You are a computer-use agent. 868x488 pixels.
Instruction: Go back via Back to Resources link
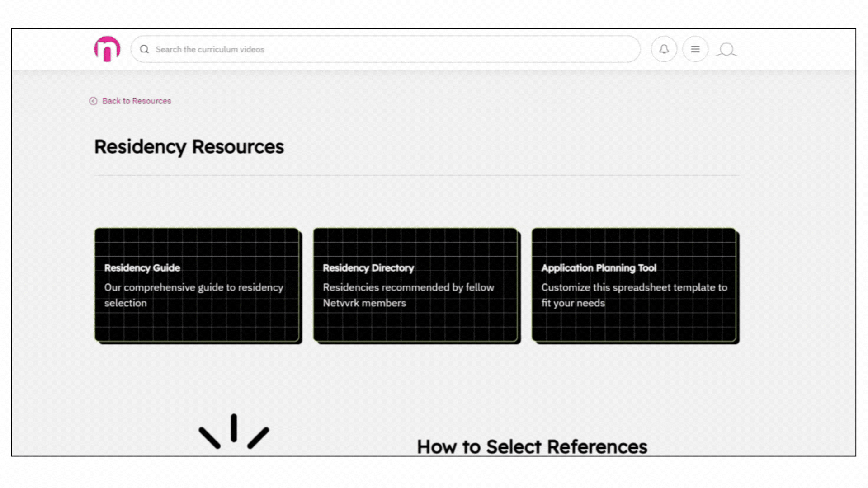point(137,101)
